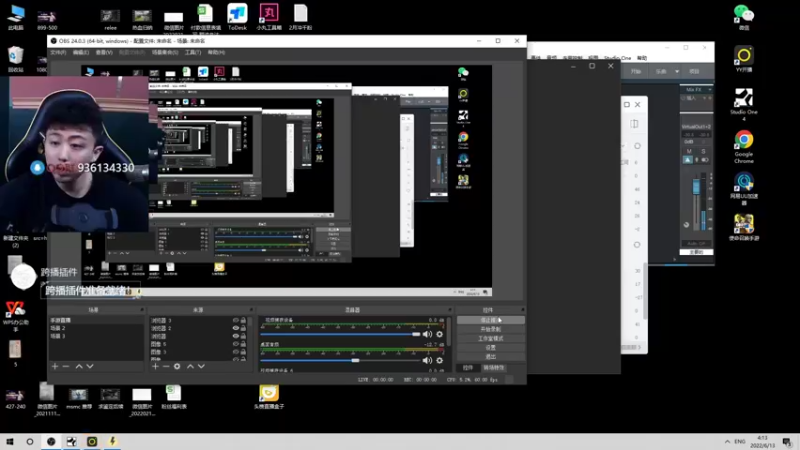
Task: Toggle visibility of 图像 5 source
Action: coord(235,344)
